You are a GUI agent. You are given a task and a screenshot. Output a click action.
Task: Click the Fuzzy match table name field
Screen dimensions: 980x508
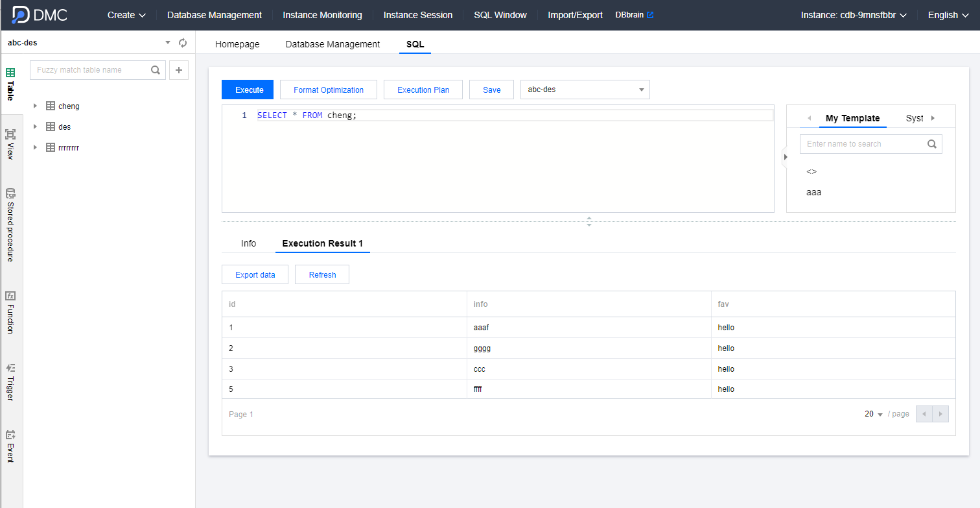coord(91,70)
